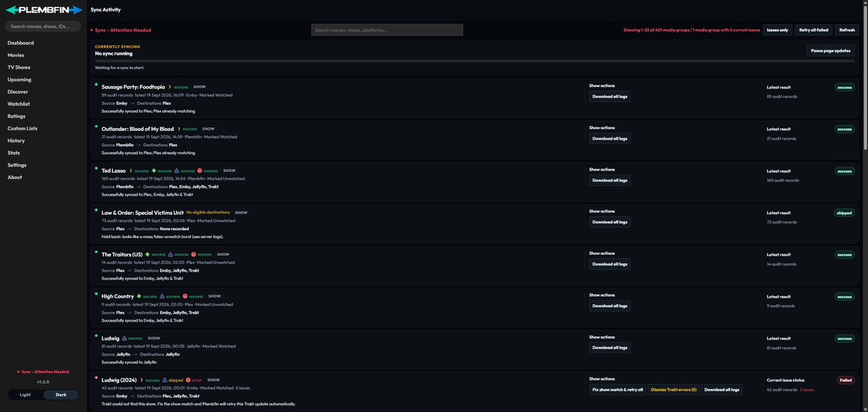Click Plex icon in Ludwig (2024) row
The height and width of the screenshot is (412, 868).
click(x=141, y=380)
